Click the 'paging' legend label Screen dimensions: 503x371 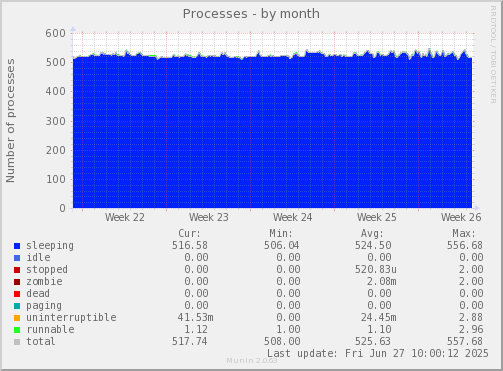44,306
